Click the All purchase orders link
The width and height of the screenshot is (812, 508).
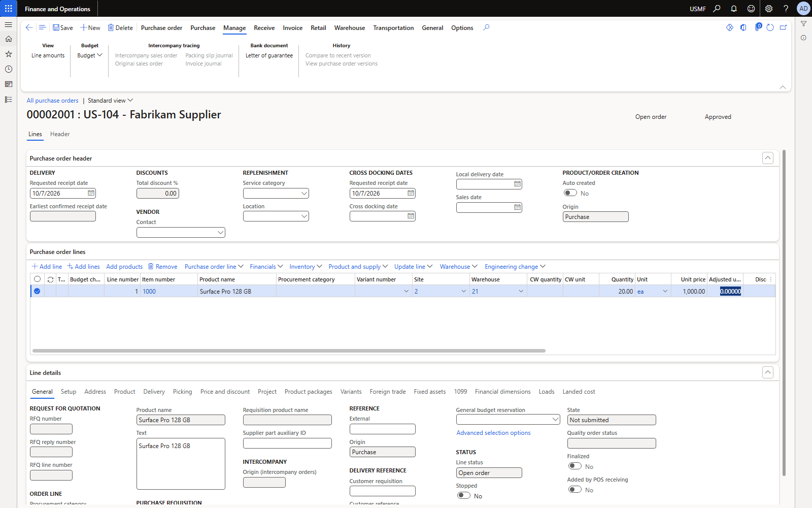click(53, 101)
